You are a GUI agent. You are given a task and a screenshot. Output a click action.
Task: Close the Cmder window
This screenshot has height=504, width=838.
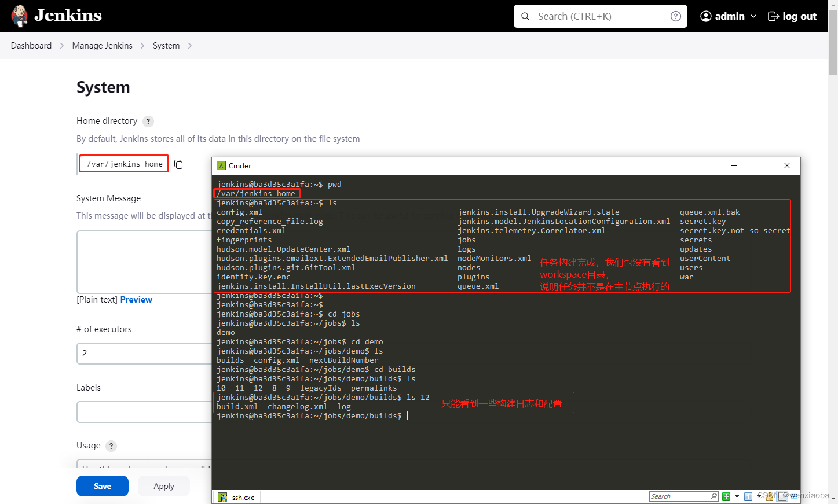(x=787, y=165)
